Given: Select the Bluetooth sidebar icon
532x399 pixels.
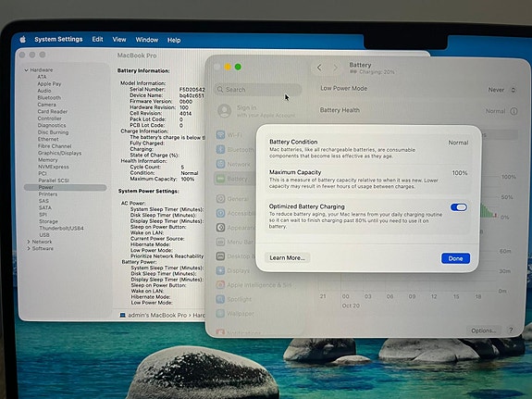Looking at the screenshot, I should point(220,149).
